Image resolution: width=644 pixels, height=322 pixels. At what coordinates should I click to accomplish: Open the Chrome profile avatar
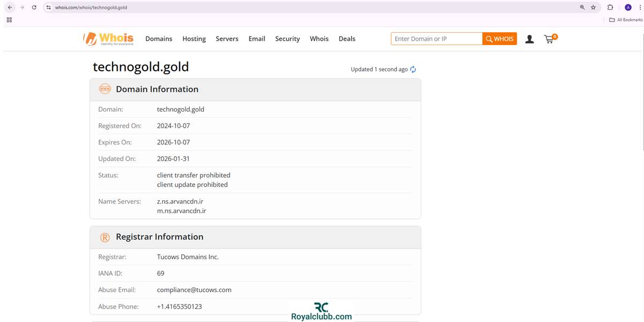click(x=628, y=8)
